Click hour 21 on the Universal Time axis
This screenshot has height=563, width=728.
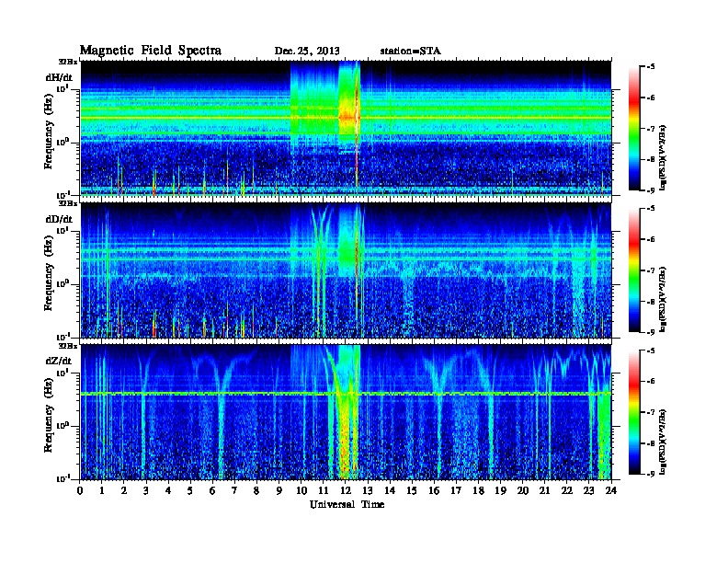click(x=544, y=490)
